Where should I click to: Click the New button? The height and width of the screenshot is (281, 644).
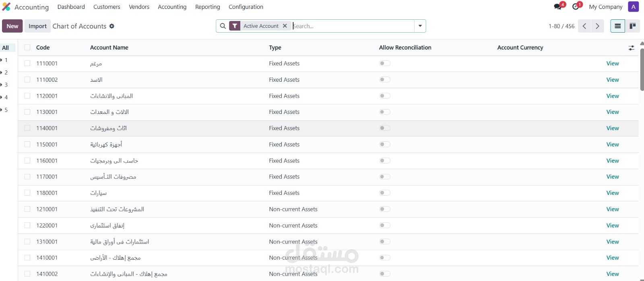click(x=12, y=26)
